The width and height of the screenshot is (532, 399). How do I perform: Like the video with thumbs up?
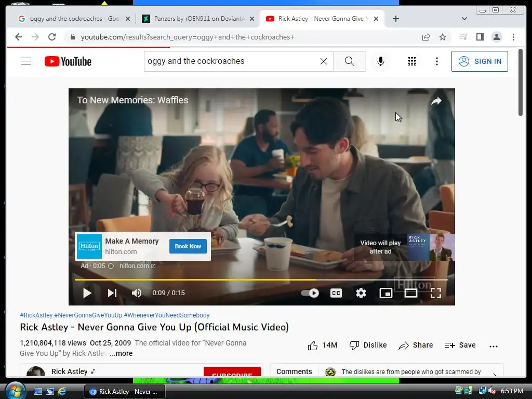(x=322, y=345)
